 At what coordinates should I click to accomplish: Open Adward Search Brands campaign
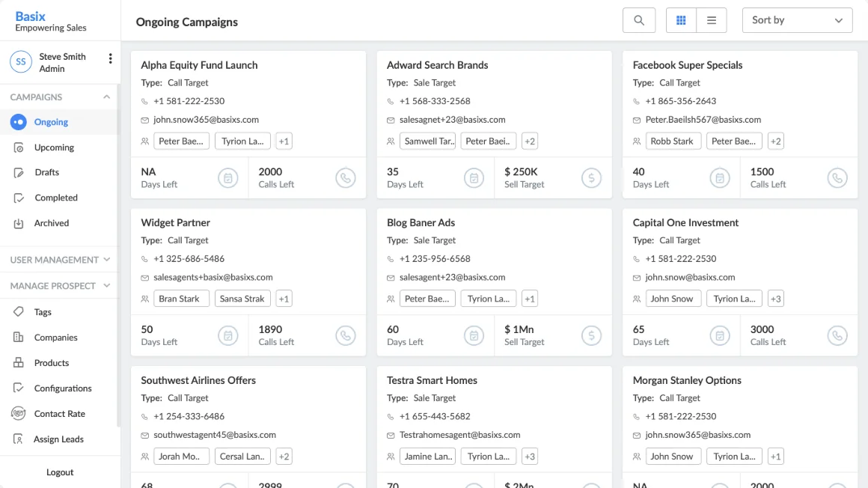pos(437,65)
